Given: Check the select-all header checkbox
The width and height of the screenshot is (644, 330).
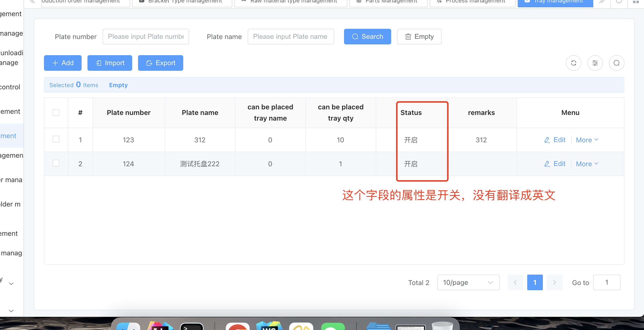Looking at the screenshot, I should [56, 113].
